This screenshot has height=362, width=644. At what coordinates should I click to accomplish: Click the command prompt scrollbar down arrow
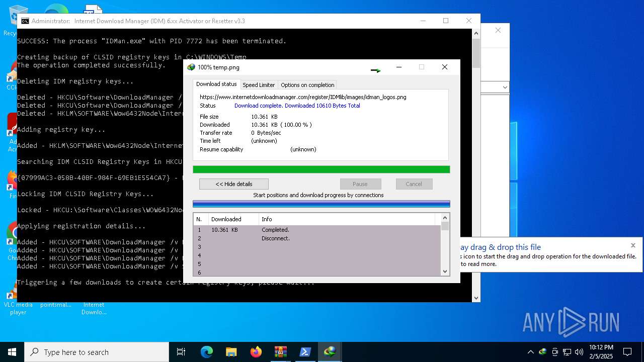tap(476, 298)
